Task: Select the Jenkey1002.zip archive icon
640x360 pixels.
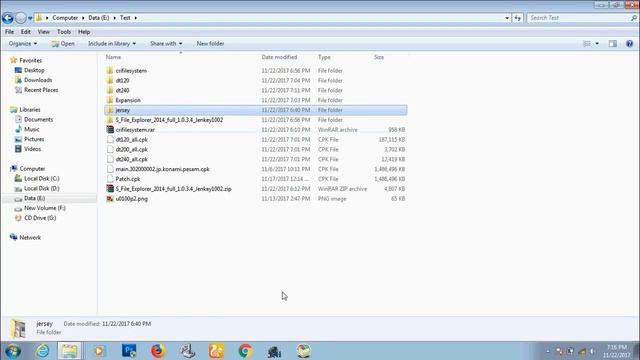Action: tap(110, 189)
